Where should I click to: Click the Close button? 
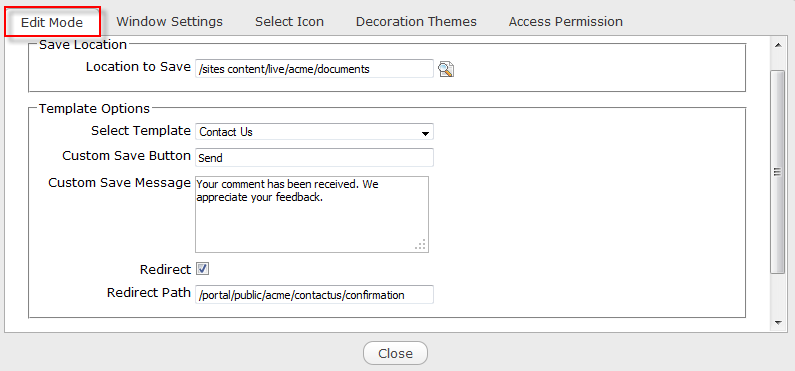(395, 353)
